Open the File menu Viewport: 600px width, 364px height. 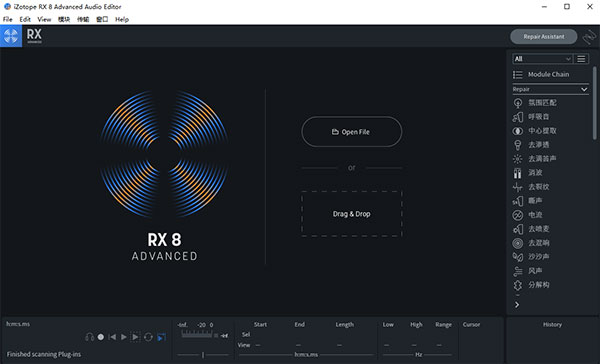8,19
